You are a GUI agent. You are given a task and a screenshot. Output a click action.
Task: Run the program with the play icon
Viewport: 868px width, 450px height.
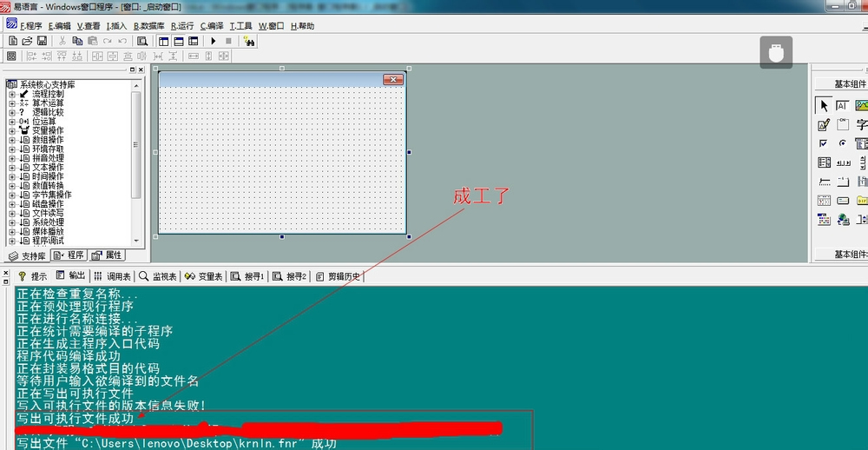(x=214, y=41)
